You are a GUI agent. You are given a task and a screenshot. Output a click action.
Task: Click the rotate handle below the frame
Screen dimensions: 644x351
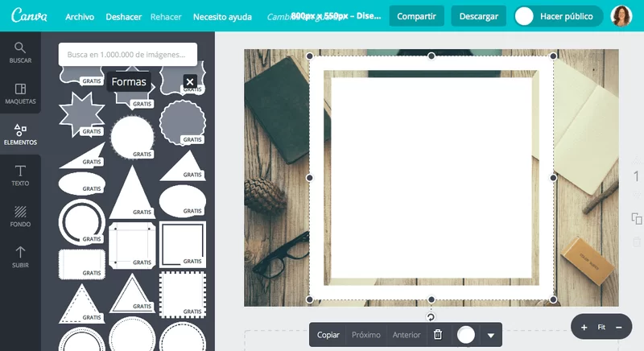click(431, 317)
